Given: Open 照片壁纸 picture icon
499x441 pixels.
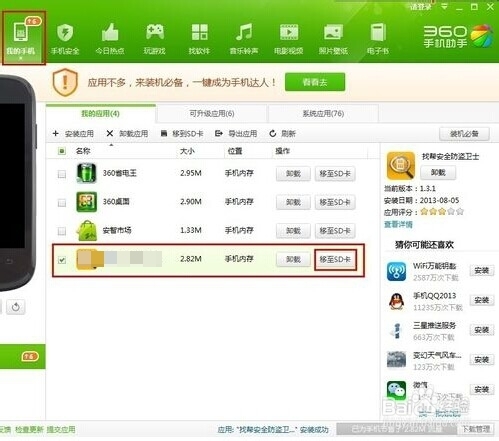Looking at the screenshot, I should [333, 32].
